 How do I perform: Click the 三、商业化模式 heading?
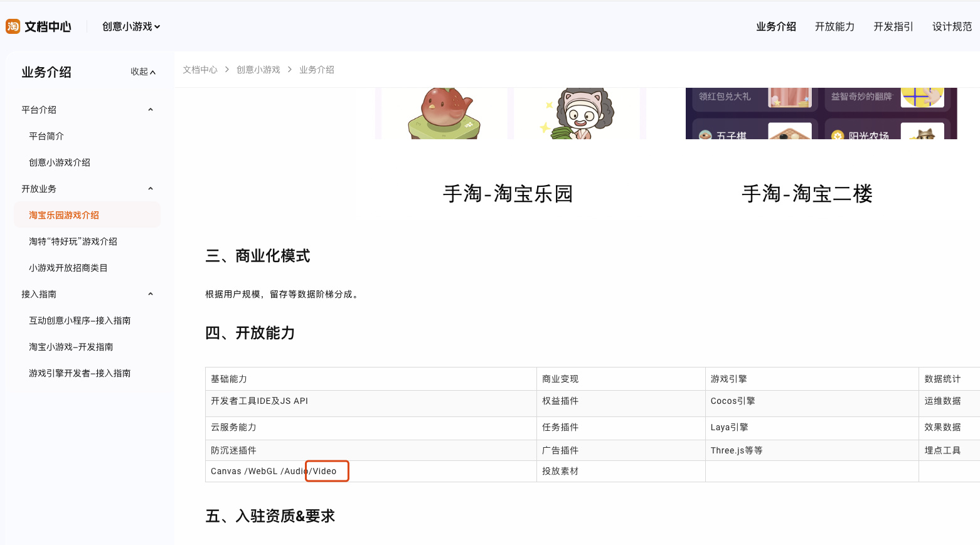(258, 256)
